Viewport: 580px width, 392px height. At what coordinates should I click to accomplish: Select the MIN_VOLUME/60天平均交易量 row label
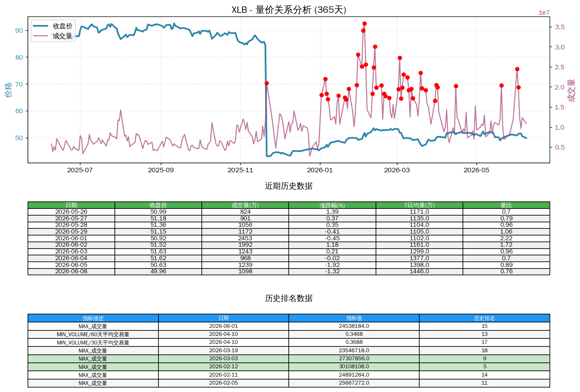pos(93,334)
